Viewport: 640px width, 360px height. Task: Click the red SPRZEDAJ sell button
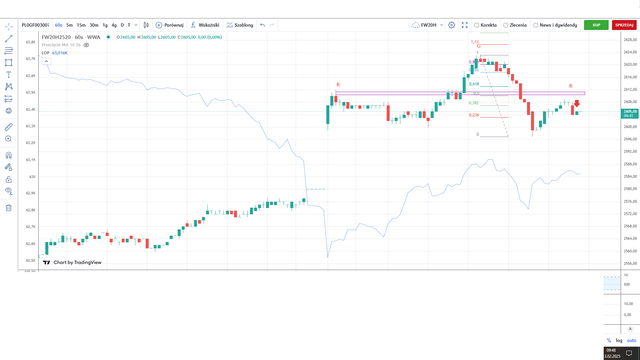point(624,25)
